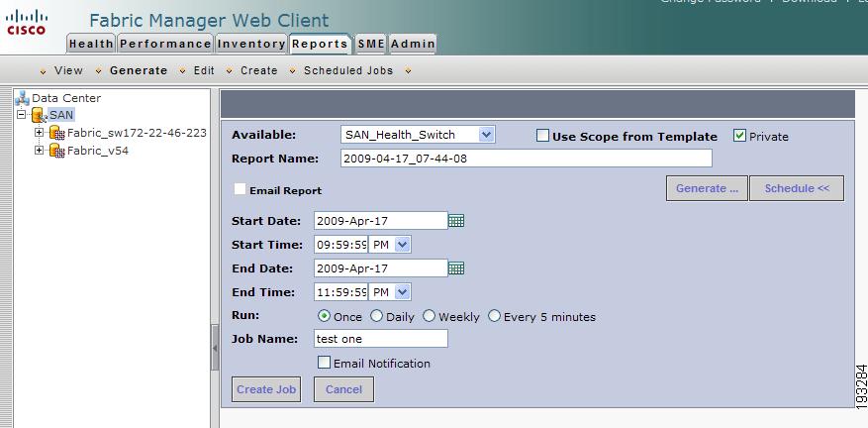Click the Report Name input field
Screen dimensions: 868x428
coord(527,159)
